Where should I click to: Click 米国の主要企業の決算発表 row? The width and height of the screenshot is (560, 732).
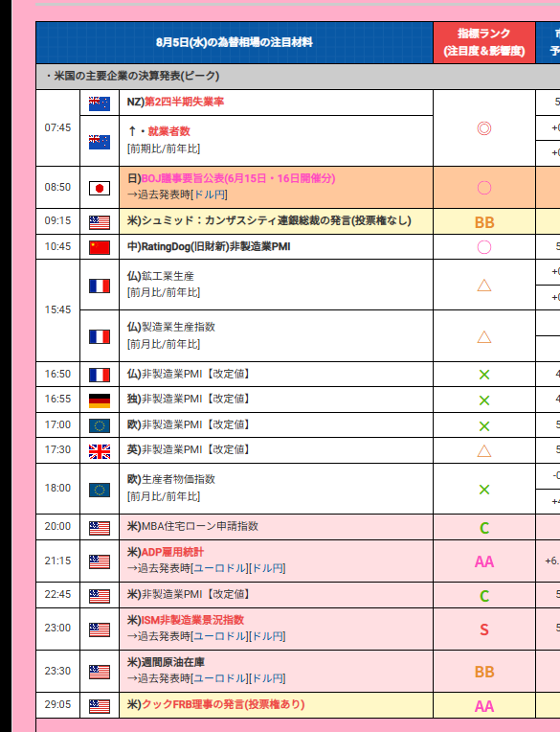[x=298, y=76]
